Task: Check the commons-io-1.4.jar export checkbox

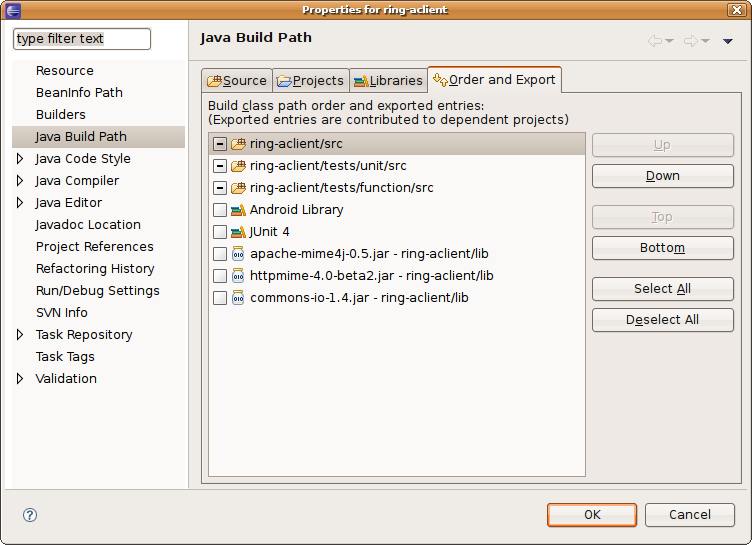Action: coord(220,298)
